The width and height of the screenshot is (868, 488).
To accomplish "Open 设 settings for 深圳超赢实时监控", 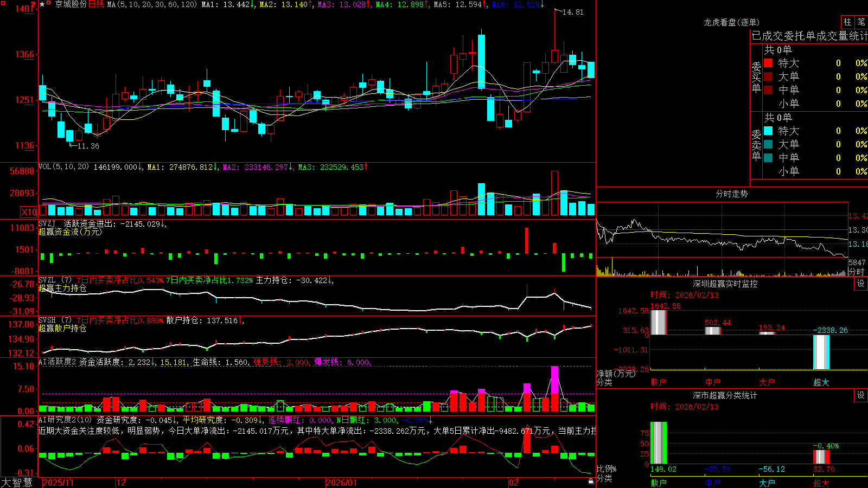I will [861, 284].
